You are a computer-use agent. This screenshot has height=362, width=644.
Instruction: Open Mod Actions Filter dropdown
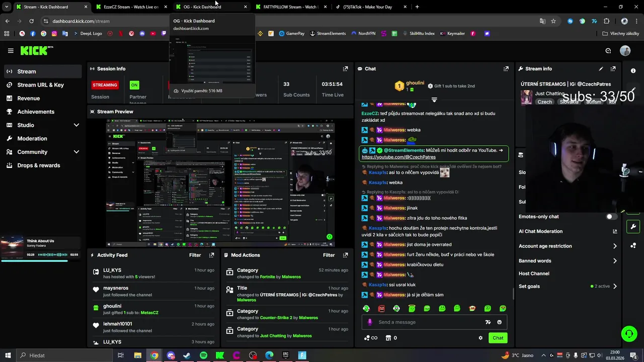pos(329,255)
